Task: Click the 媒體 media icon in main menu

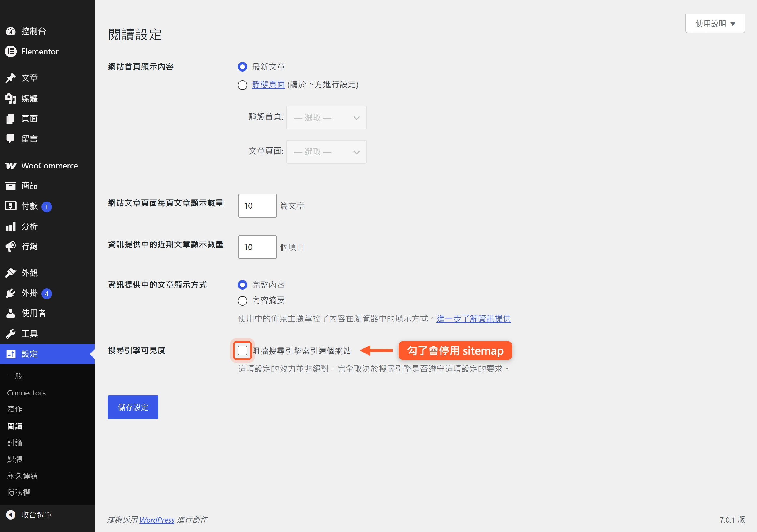Action: [x=11, y=98]
